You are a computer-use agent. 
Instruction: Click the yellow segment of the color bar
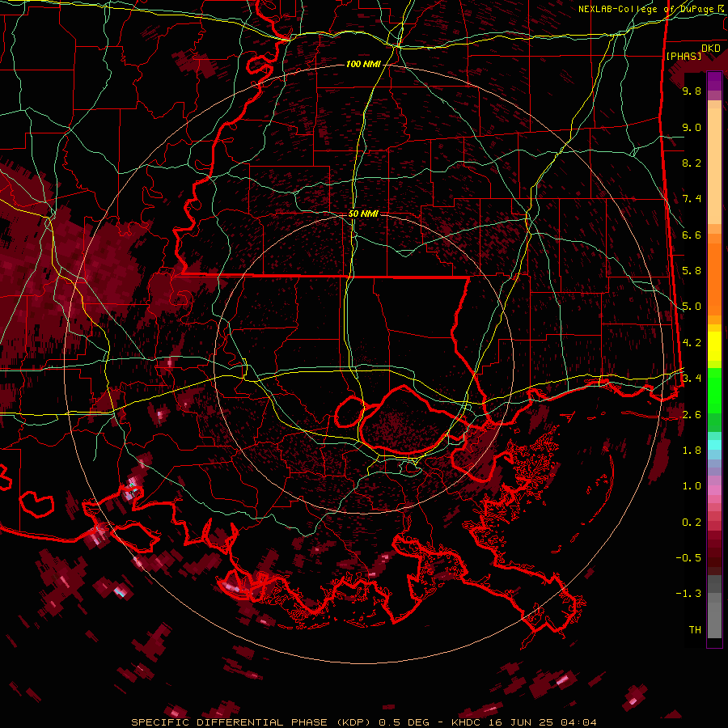714,346
